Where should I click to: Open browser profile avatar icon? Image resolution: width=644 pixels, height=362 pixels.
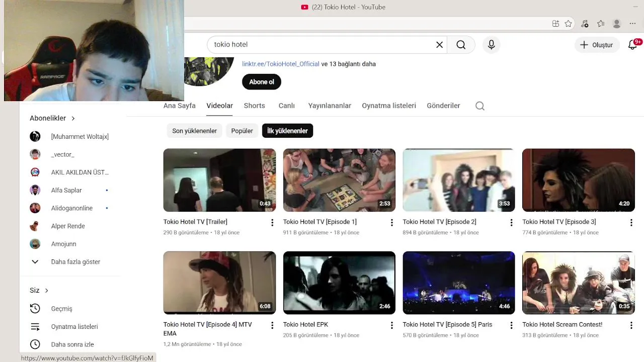(x=617, y=24)
